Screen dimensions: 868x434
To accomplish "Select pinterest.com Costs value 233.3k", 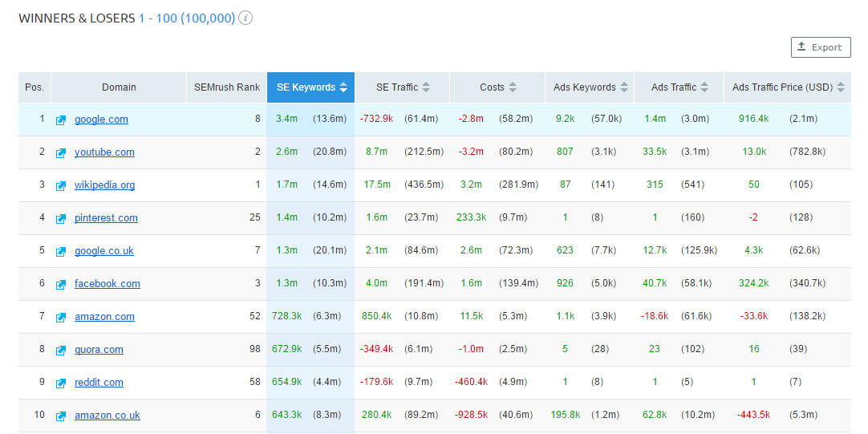I will 471,218.
